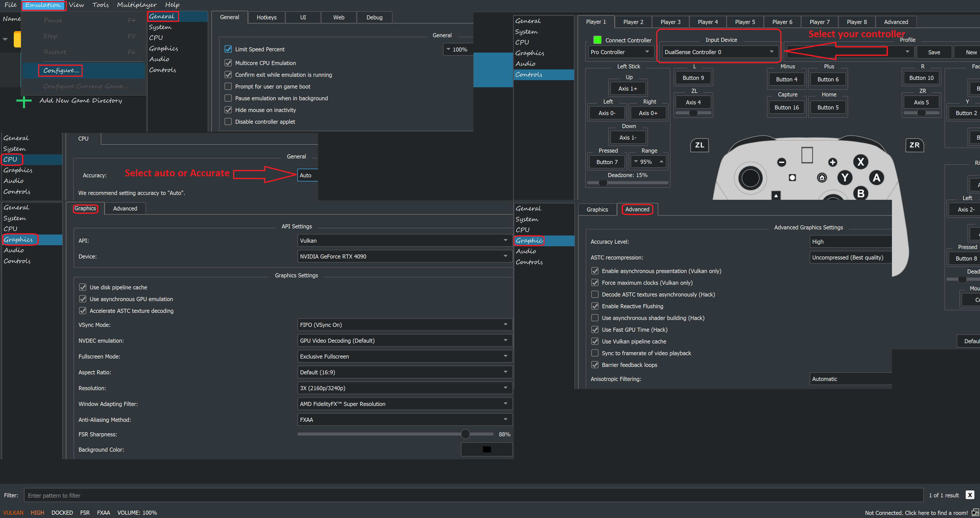Viewport: 980px width, 518px height.
Task: Click the minus button on controller image
Action: (x=781, y=162)
